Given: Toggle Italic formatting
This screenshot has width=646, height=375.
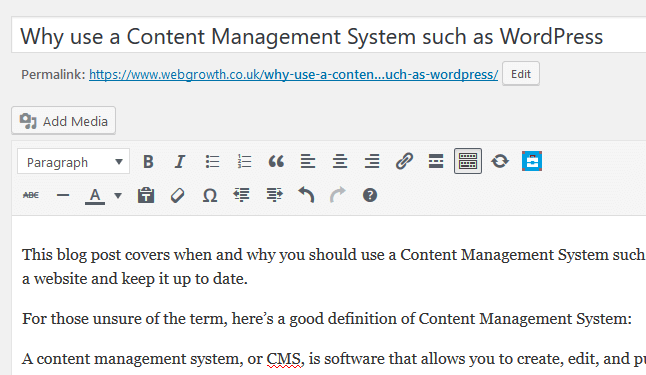Looking at the screenshot, I should (x=180, y=162).
